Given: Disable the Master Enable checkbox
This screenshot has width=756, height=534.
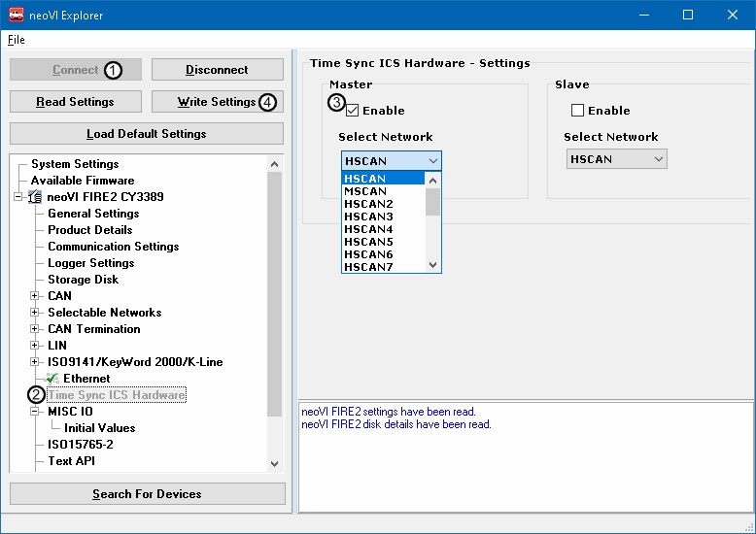Looking at the screenshot, I should (x=353, y=111).
